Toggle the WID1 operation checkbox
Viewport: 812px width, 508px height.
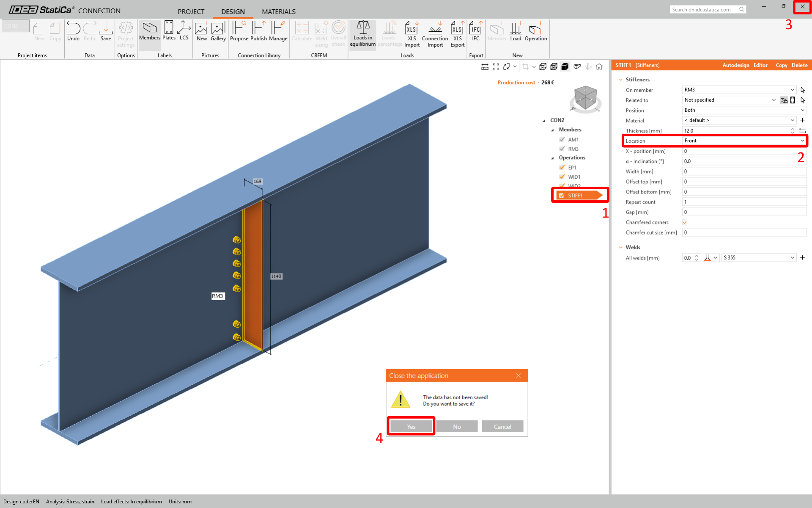[x=562, y=177]
